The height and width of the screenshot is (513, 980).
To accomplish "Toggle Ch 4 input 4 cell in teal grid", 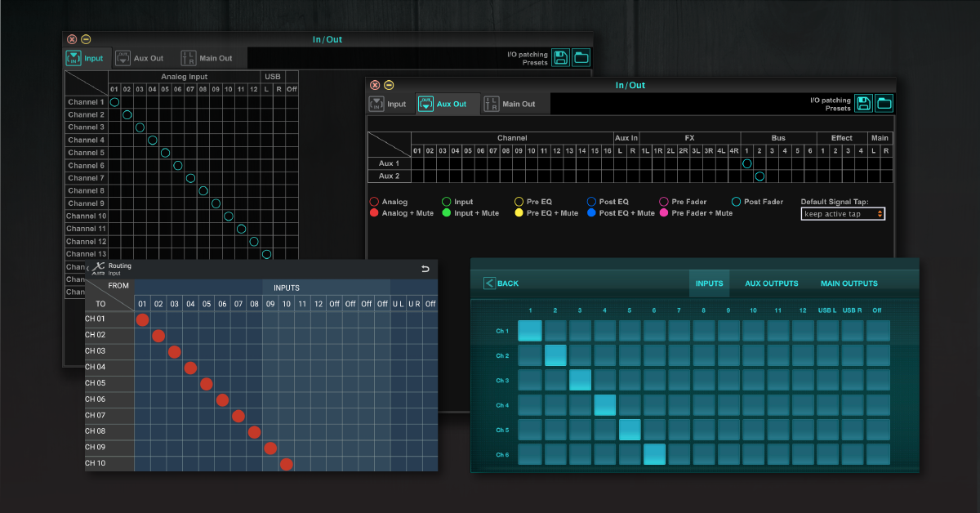I will 605,405.
